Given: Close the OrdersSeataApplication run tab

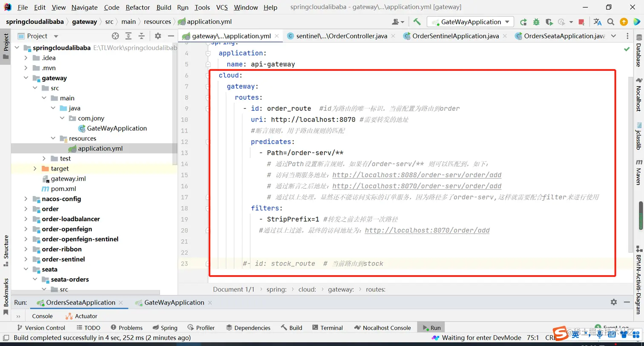Looking at the screenshot, I should [121, 303].
